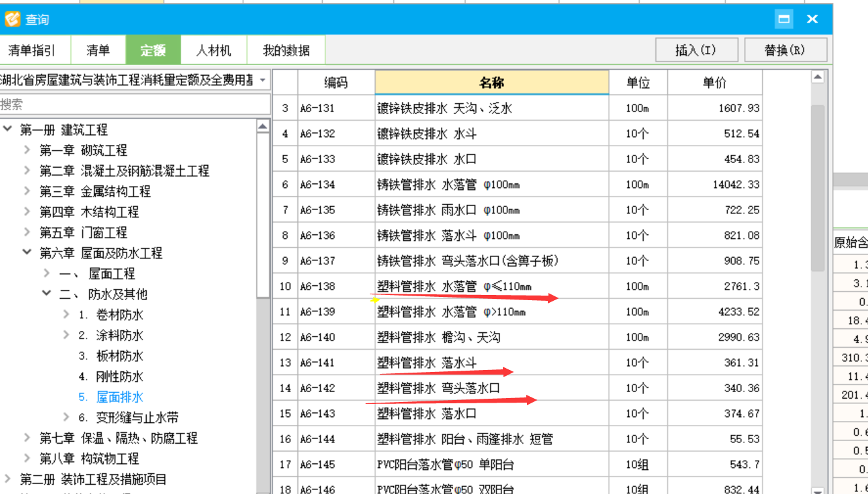Viewport: 868px width, 494px height.
Task: Expand the 第三章 金属结构工程 node
Action: click(x=27, y=191)
